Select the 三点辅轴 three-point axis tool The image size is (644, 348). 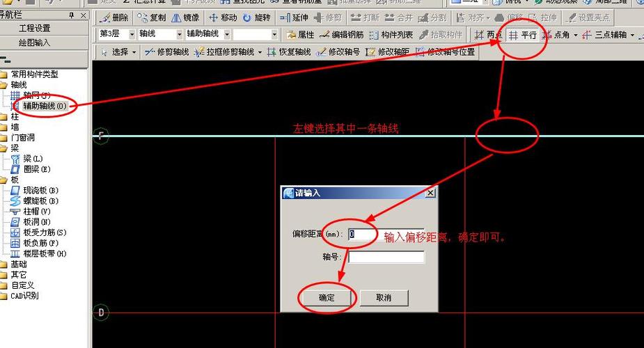[x=604, y=35]
